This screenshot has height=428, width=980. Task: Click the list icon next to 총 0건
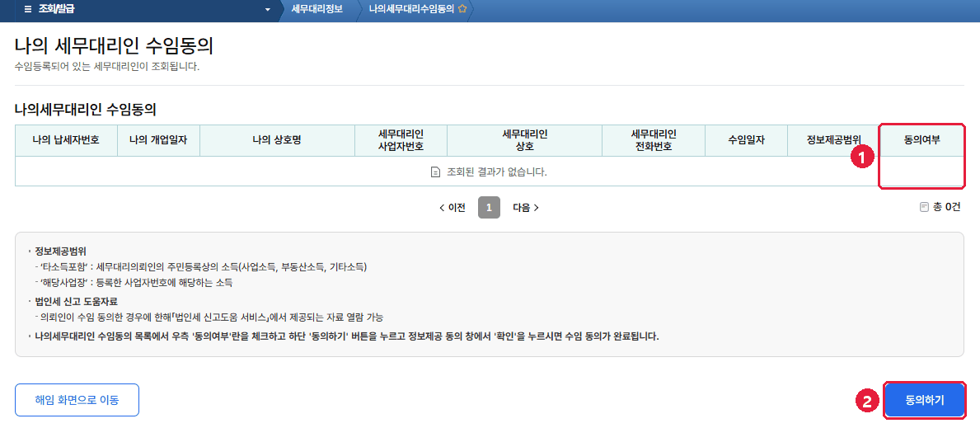[925, 207]
